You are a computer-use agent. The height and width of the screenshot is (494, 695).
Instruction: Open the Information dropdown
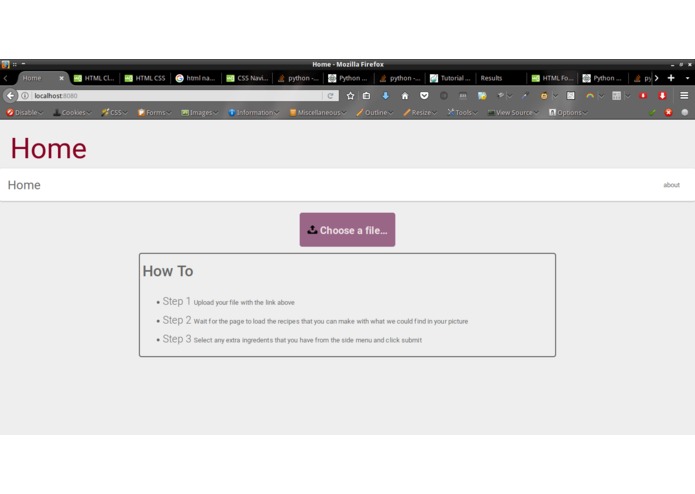point(254,113)
